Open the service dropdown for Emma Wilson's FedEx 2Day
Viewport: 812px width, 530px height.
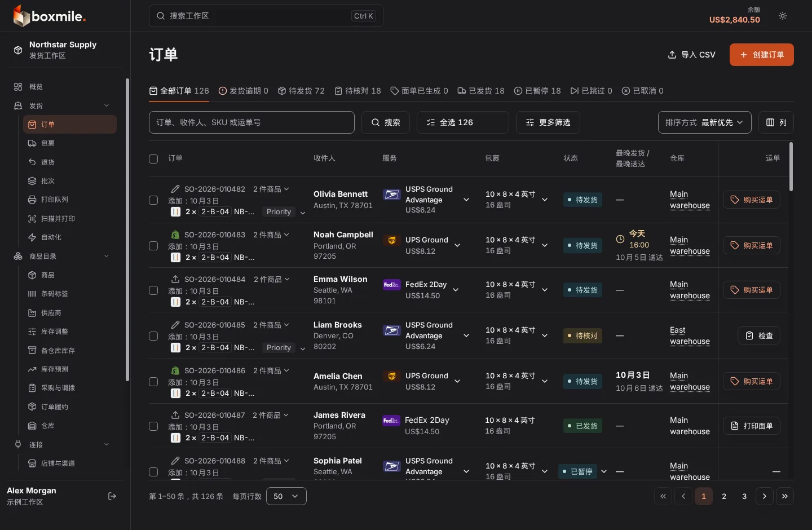[x=456, y=290]
